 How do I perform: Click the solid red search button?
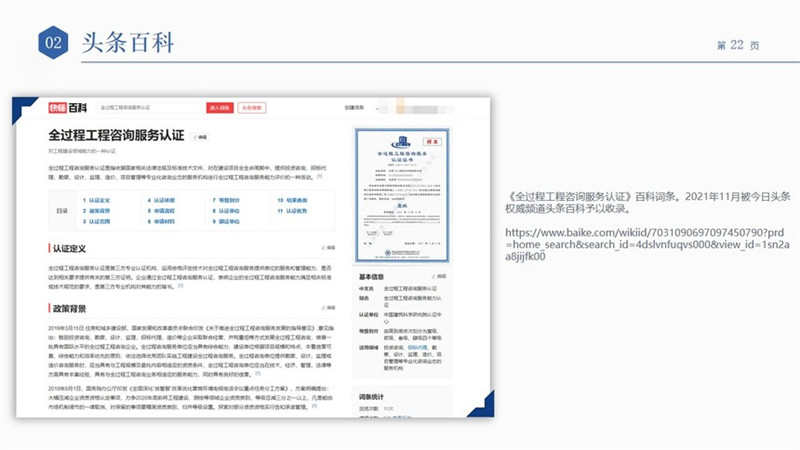coord(220,108)
